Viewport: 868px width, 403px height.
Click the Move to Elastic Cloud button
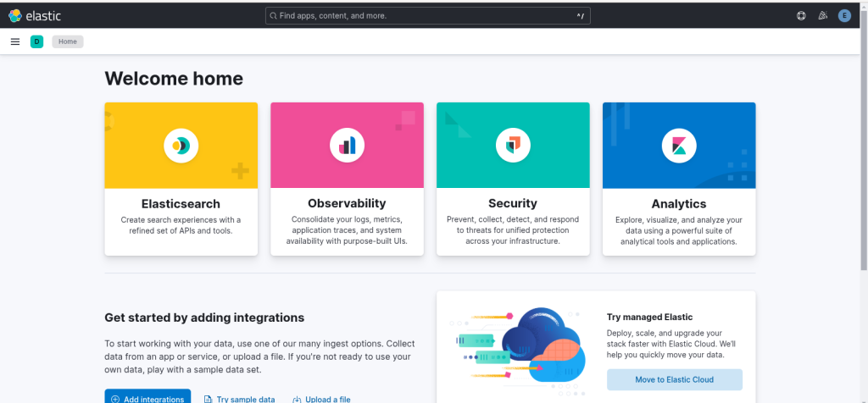674,380
